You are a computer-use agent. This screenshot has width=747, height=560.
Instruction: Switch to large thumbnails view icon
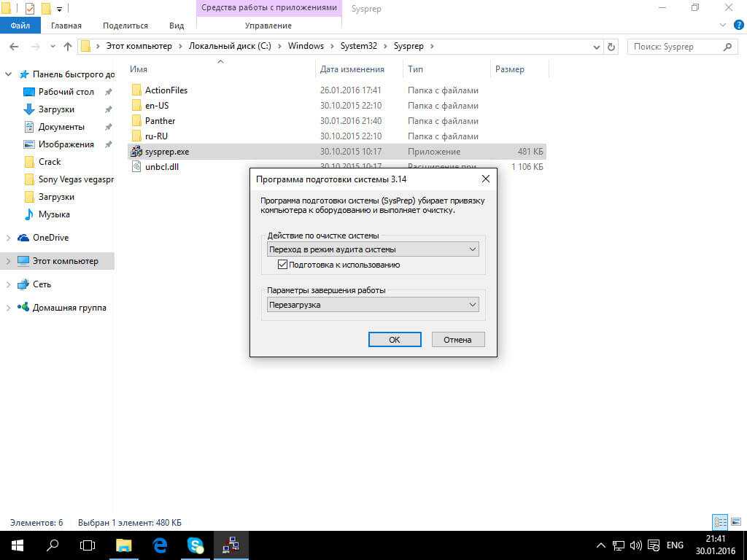(735, 522)
